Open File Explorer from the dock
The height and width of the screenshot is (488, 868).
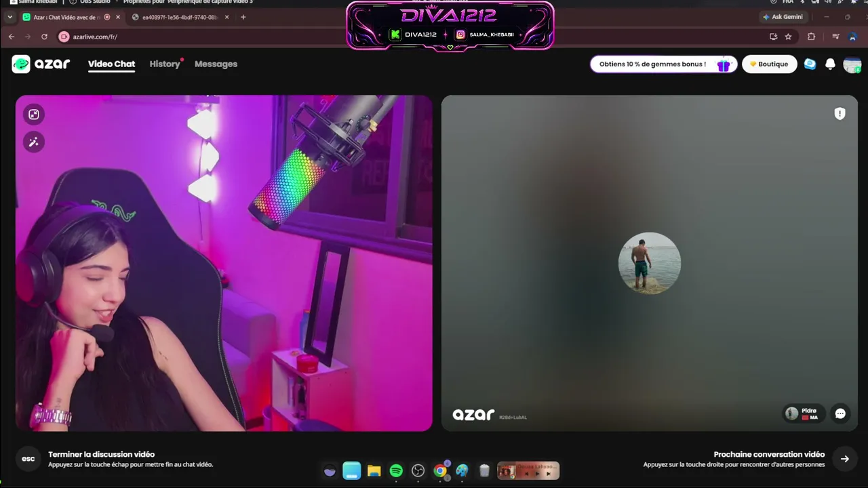[374, 471]
